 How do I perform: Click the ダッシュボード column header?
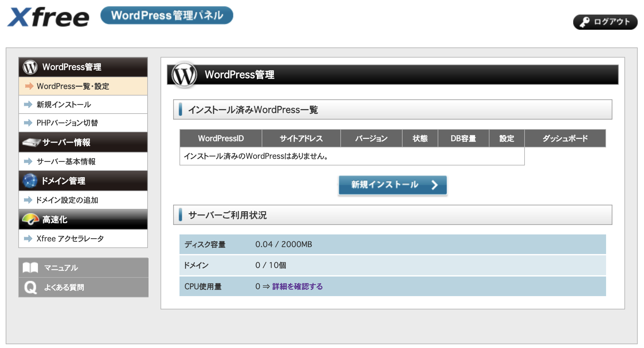point(566,138)
